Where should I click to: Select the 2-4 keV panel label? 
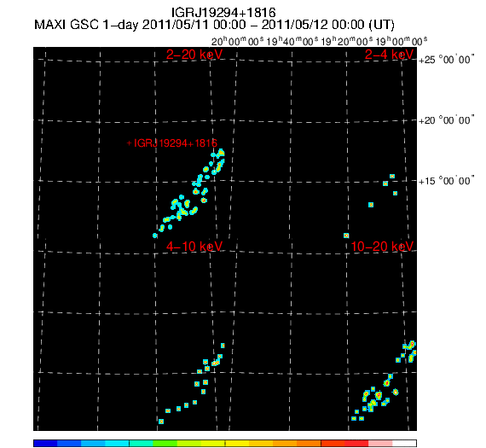pyautogui.click(x=389, y=55)
